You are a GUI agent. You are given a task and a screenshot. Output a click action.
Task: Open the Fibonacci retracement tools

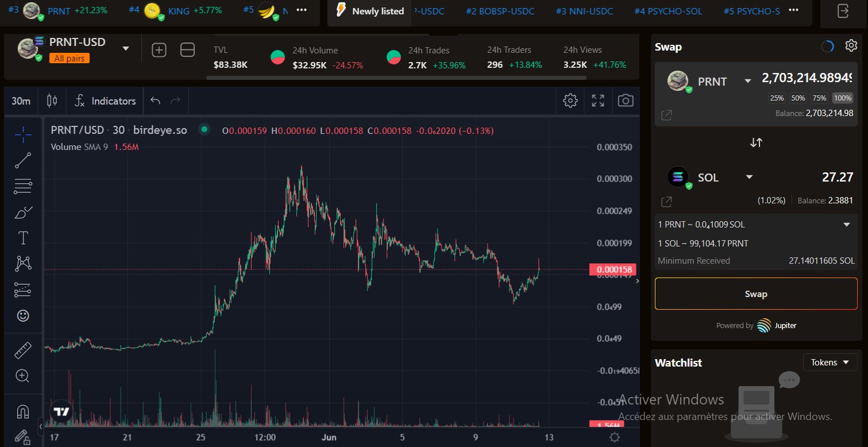23,186
